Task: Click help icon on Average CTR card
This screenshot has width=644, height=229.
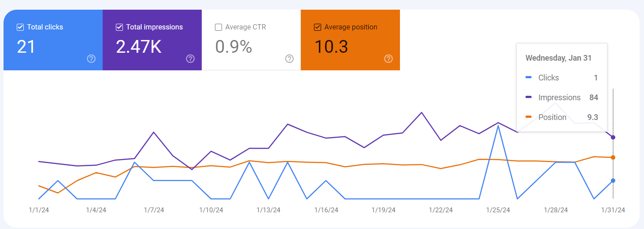Action: (x=289, y=59)
